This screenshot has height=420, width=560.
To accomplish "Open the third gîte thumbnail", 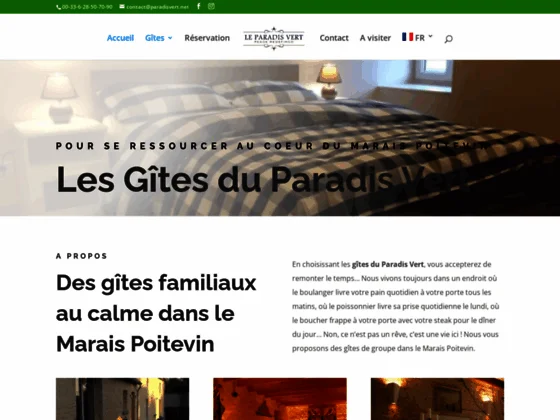I will tap(438, 399).
